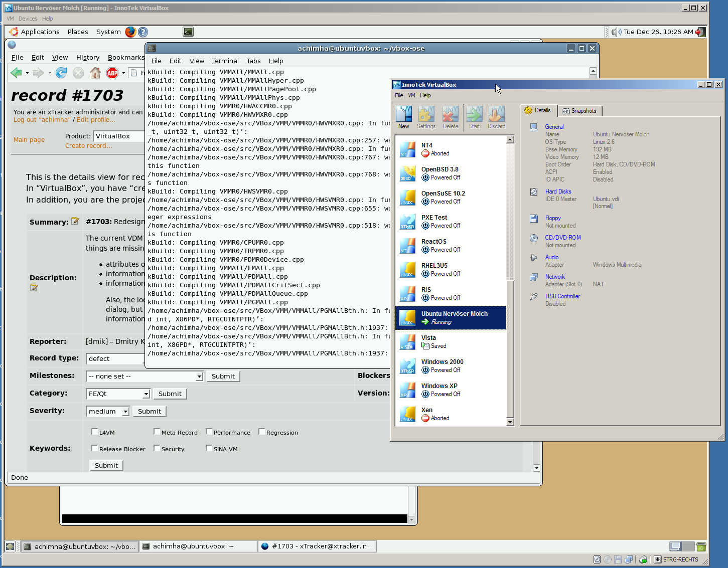The width and height of the screenshot is (728, 568).
Task: Launch the terminal from the top panel
Action: (188, 32)
